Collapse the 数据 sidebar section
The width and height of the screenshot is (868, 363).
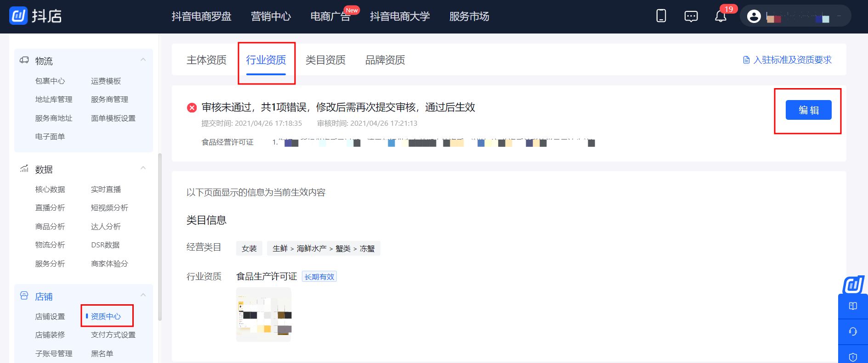(x=143, y=168)
